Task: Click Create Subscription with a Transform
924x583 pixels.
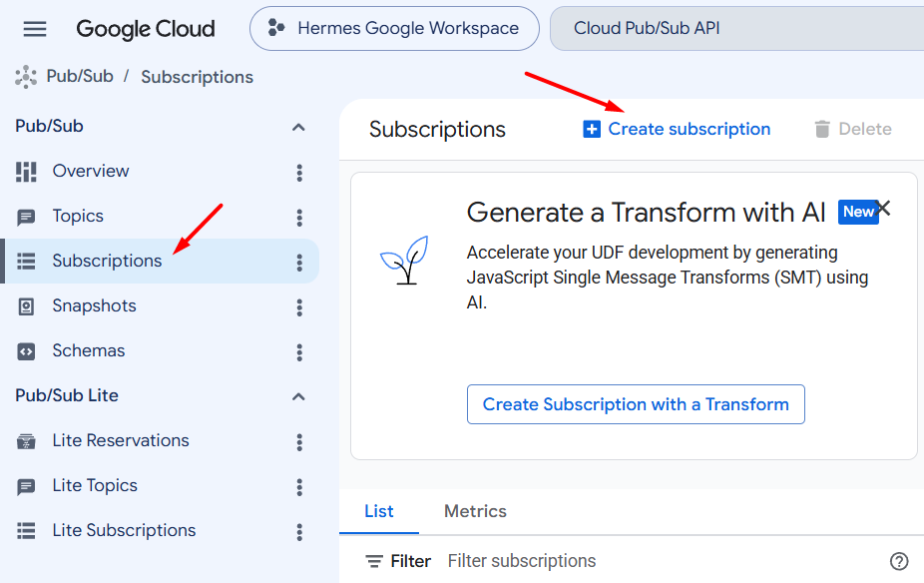Action: [636, 404]
